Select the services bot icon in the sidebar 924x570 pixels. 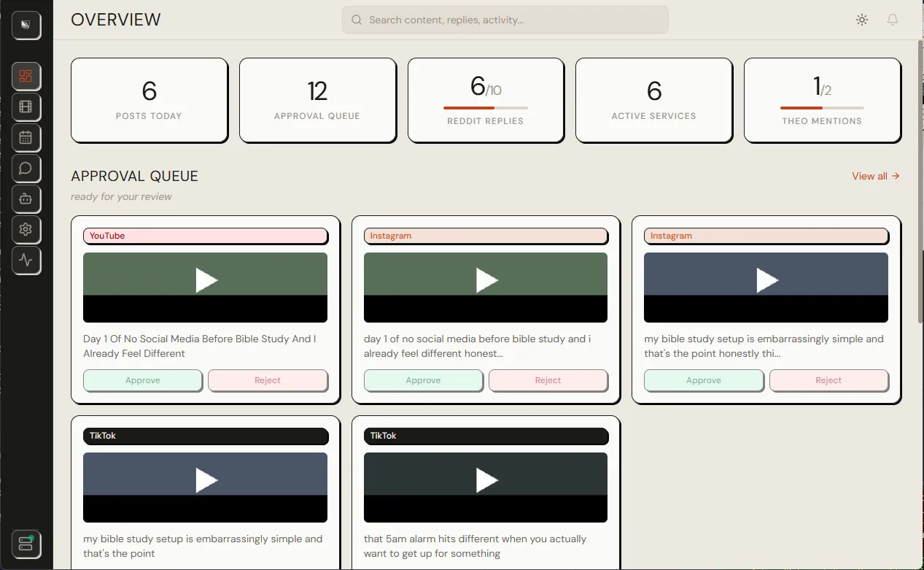[26, 199]
